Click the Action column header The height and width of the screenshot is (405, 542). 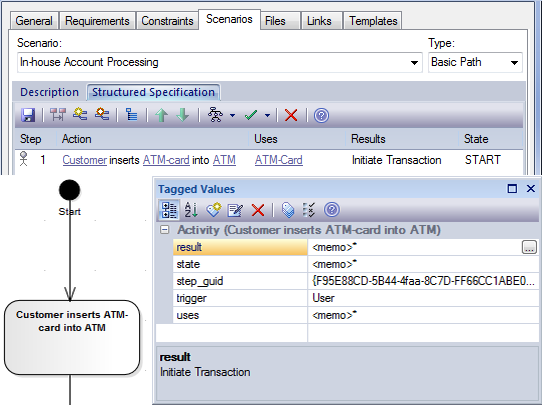(x=152, y=139)
